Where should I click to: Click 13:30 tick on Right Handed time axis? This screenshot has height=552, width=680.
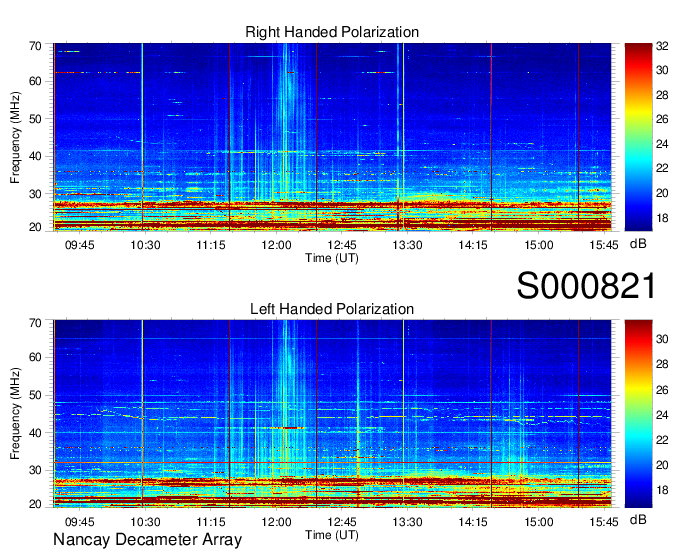(x=407, y=245)
